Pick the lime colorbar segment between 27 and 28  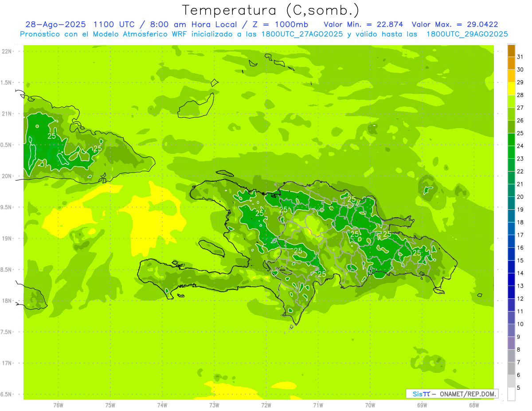coord(511,102)
